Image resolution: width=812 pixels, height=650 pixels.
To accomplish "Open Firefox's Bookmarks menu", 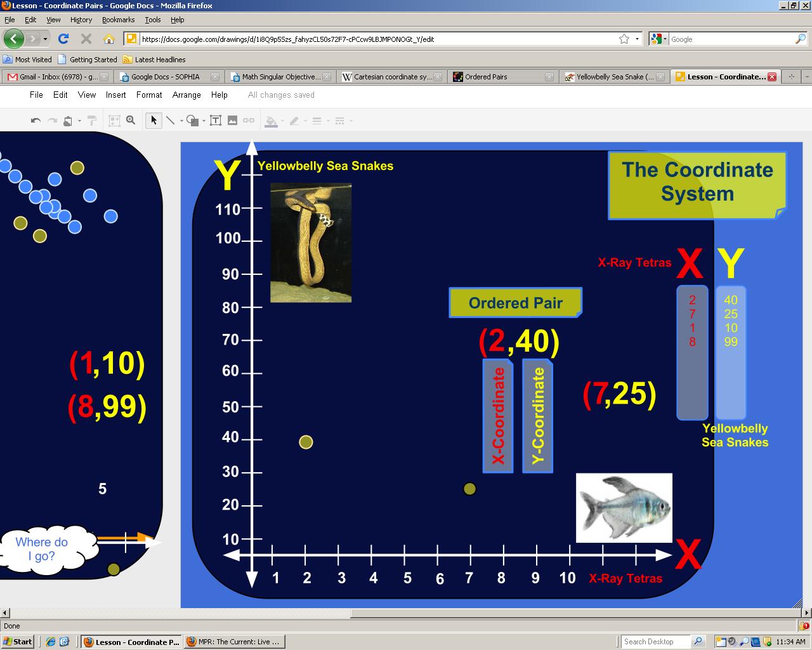I will (119, 20).
